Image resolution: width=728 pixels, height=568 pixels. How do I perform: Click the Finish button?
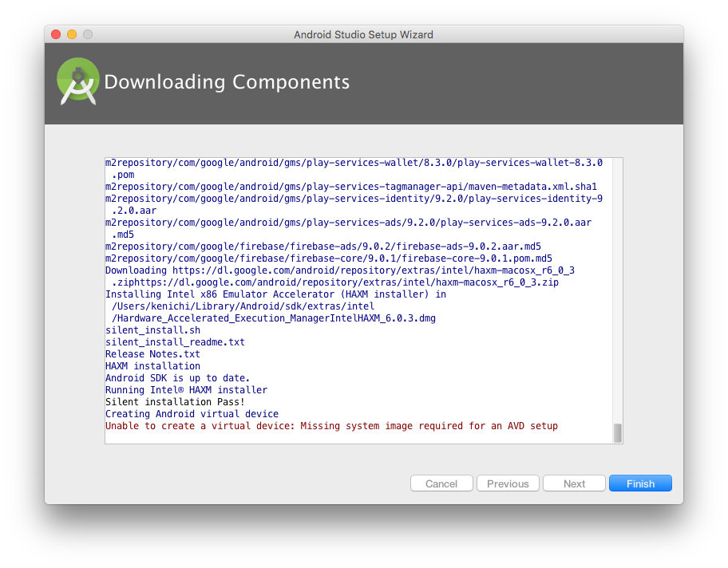[x=640, y=483]
